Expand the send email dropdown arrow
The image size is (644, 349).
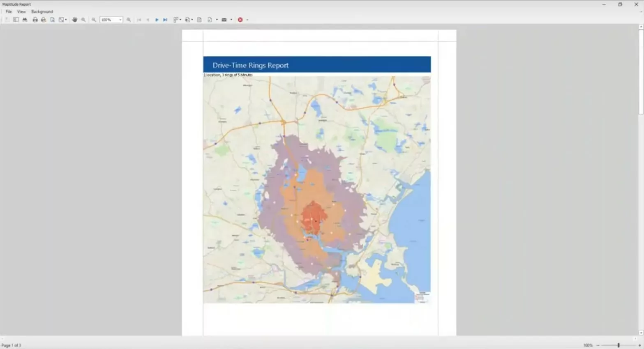coord(231,20)
